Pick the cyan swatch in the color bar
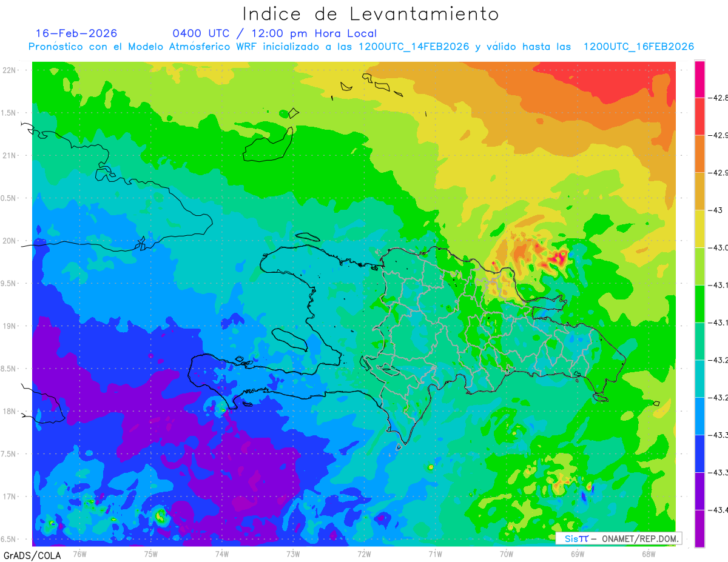This screenshot has width=728, height=562. (699, 379)
